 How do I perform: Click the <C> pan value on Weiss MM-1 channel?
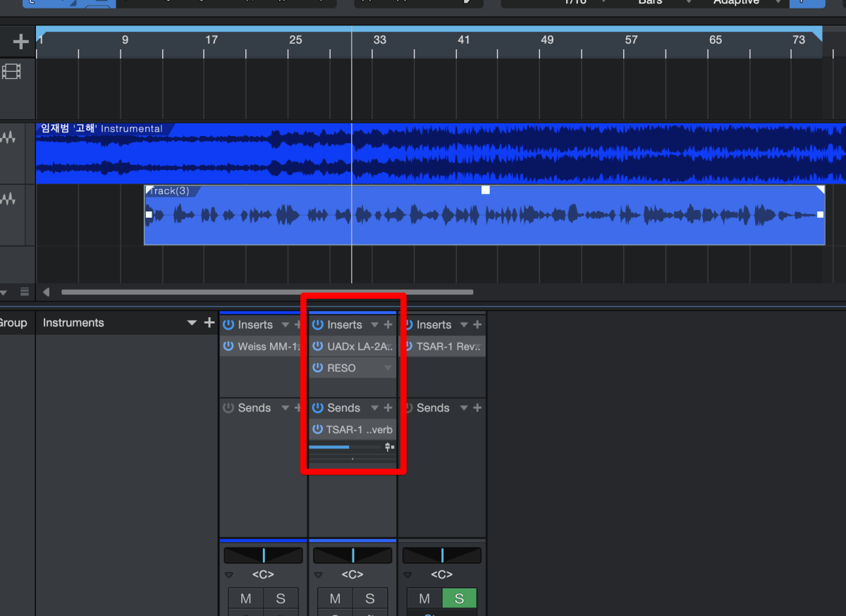tap(263, 574)
